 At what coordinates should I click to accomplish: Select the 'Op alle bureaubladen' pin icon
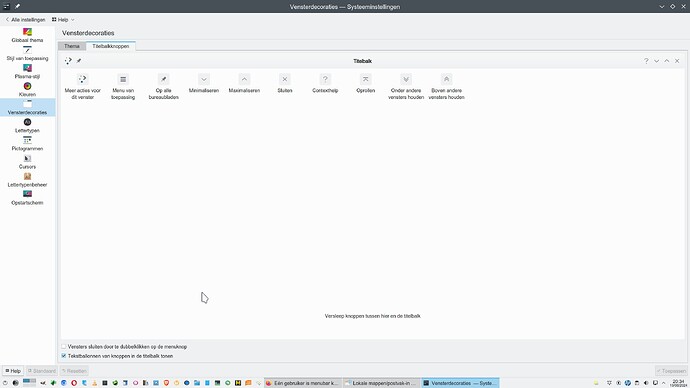pos(163,79)
